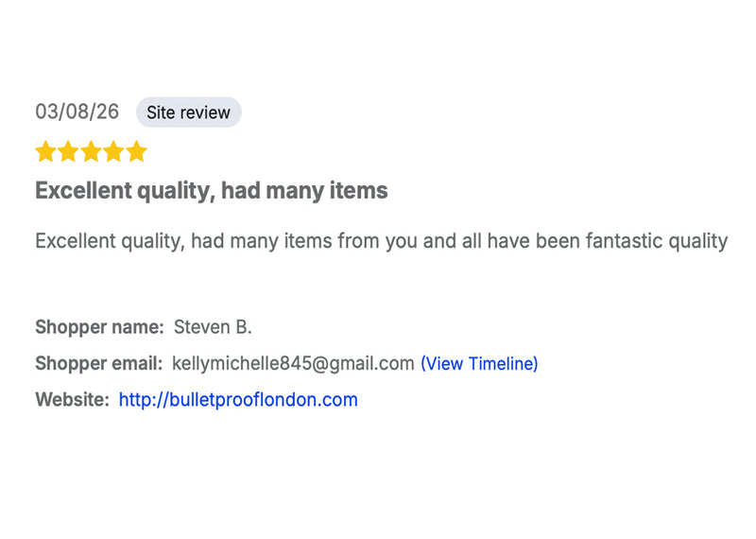Click the "Website:" label
756x539 pixels.
(x=72, y=400)
